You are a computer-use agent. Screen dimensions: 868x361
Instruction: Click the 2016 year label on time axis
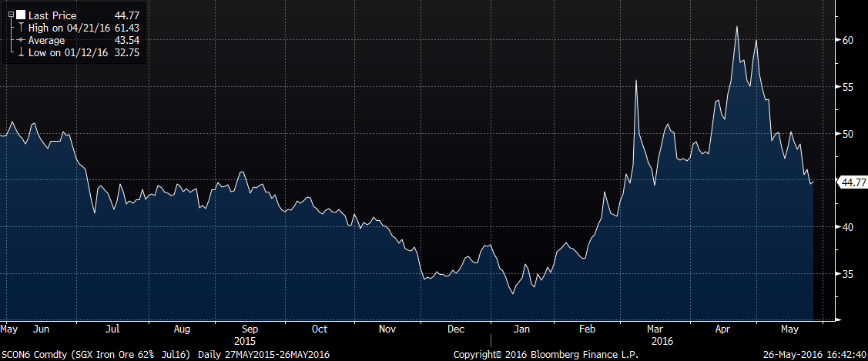click(x=662, y=340)
